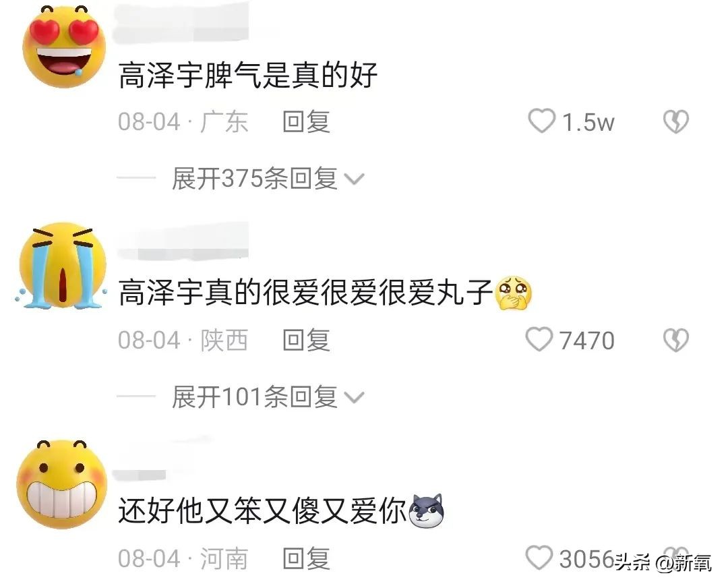Click chevron next to 375条回复
The image size is (728, 588).
tap(354, 179)
